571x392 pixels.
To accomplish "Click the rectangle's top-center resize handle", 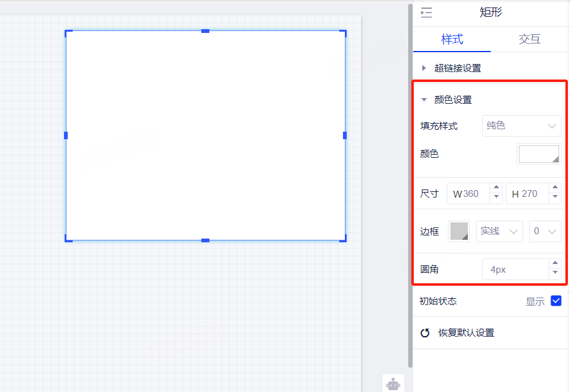I will (205, 31).
